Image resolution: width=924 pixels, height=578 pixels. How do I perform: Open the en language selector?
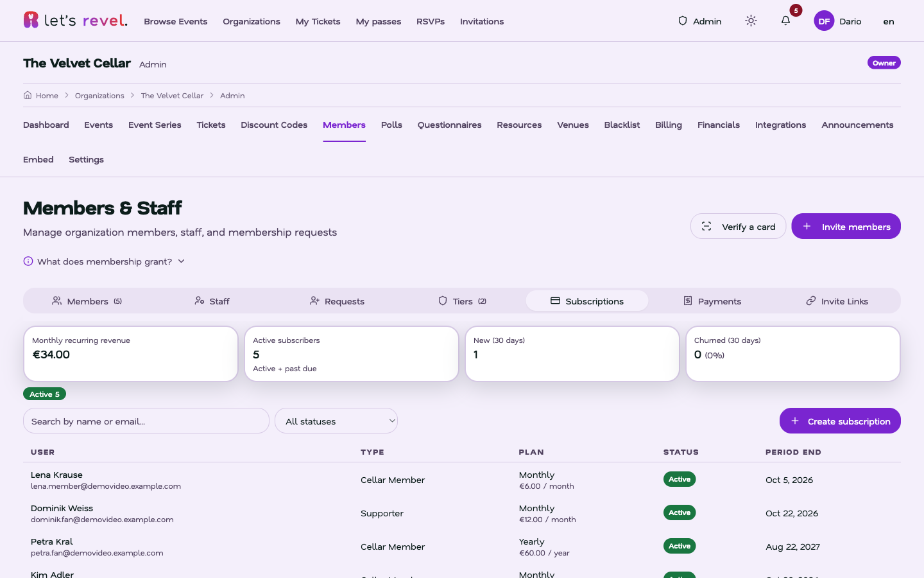[x=889, y=21]
